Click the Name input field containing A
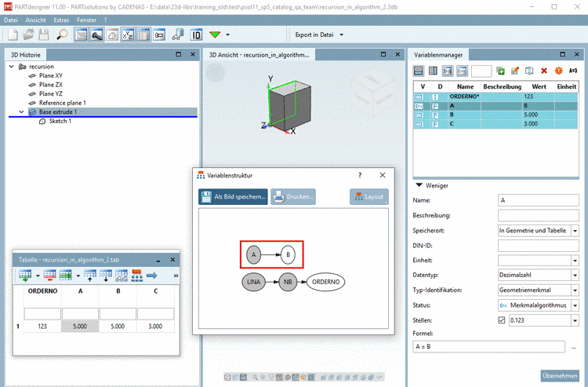Viewport: 588px width, 387px height. coord(539,200)
